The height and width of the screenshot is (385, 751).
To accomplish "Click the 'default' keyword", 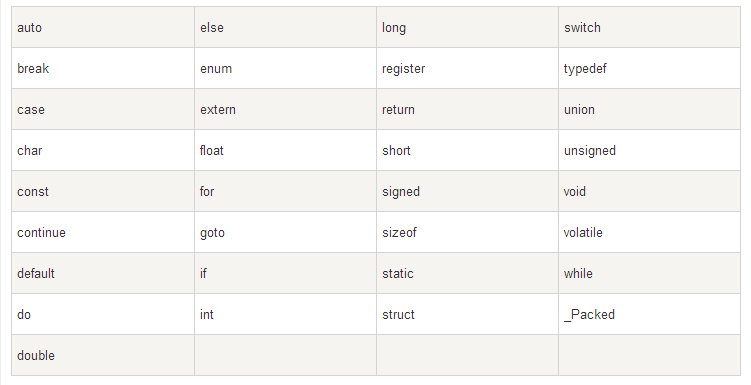I will (x=36, y=273).
